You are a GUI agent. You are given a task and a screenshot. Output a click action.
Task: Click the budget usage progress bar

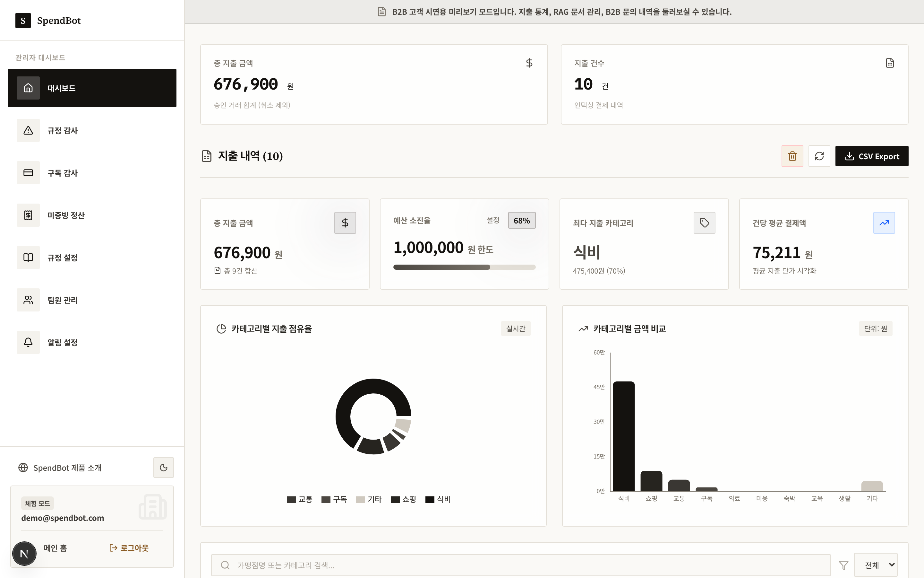(464, 267)
